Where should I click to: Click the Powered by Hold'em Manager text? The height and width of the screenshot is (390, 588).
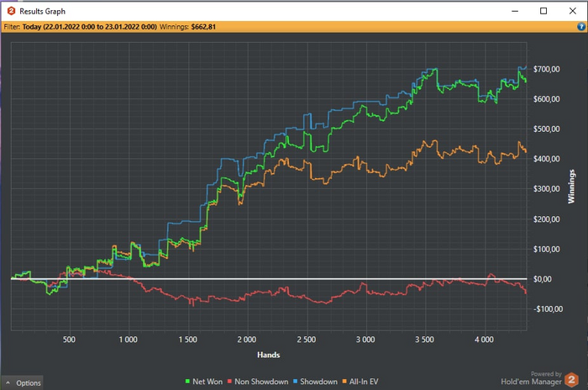(532, 378)
